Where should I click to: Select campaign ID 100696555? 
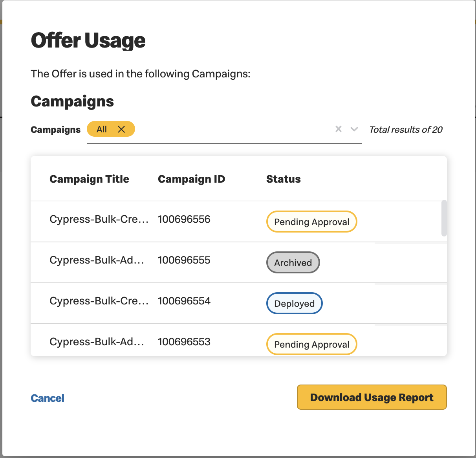184,260
